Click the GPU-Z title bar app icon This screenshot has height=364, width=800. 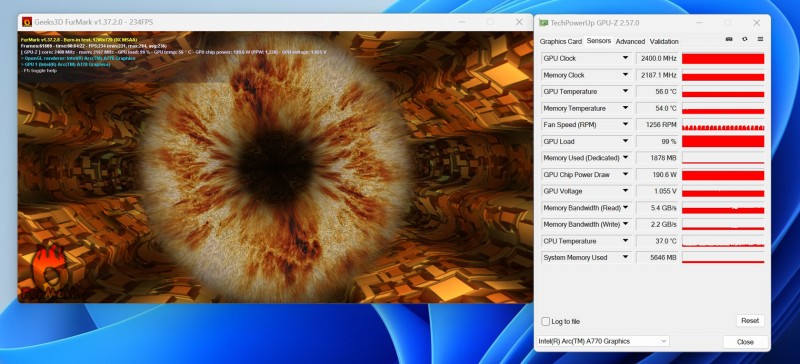click(544, 23)
